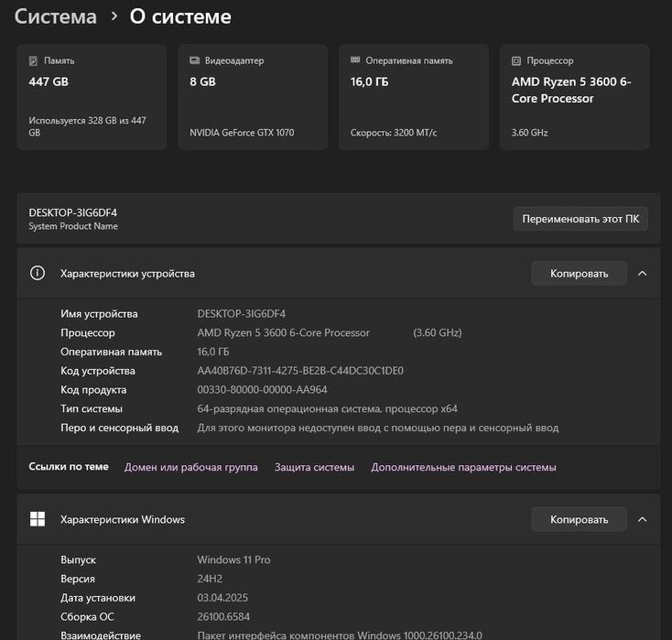Click the video adapter icon on Видеоадаптер card
Image resolution: width=672 pixels, height=640 pixels.
coord(194,61)
